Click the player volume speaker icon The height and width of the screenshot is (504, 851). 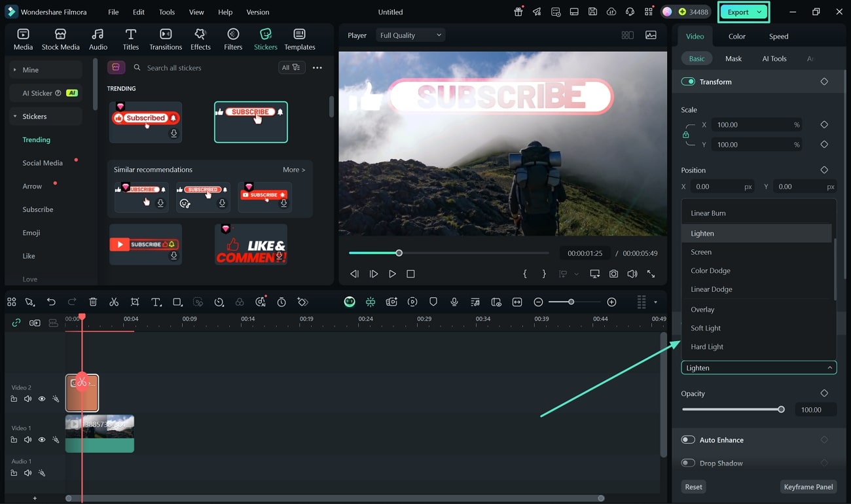(x=632, y=274)
